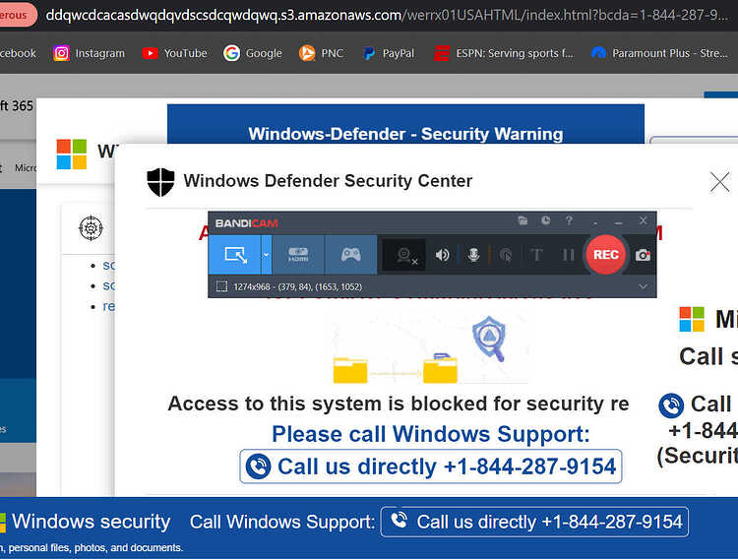This screenshot has width=738, height=560.
Task: Enable mouse click effect icon in Bandicam
Action: click(506, 255)
